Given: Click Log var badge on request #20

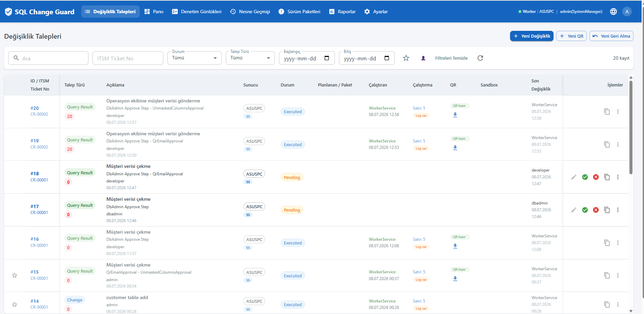Looking at the screenshot, I should coord(421,116).
